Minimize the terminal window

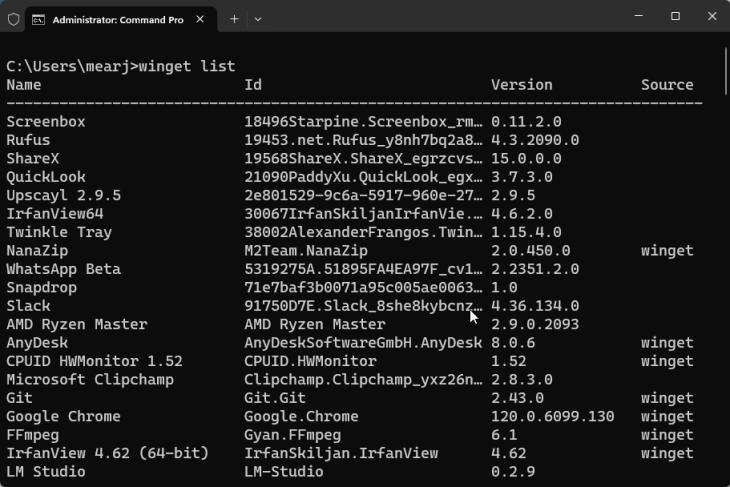pos(636,16)
